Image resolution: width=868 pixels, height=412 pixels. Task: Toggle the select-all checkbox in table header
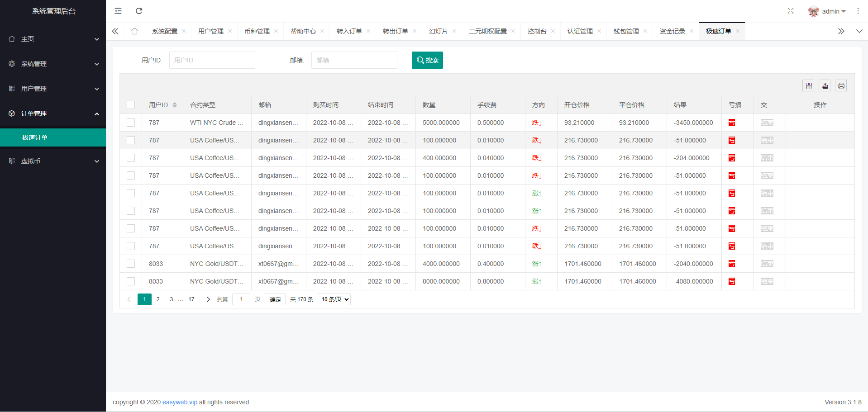[131, 105]
